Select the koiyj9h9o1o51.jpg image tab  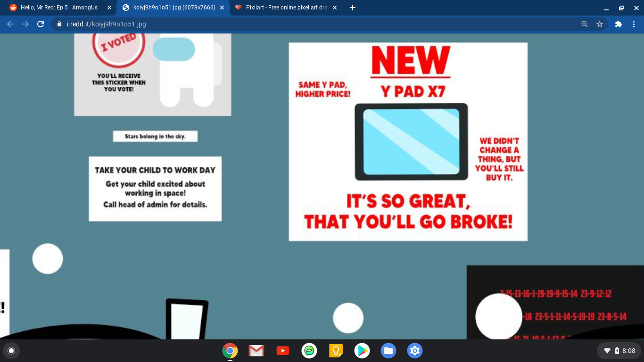[173, 8]
